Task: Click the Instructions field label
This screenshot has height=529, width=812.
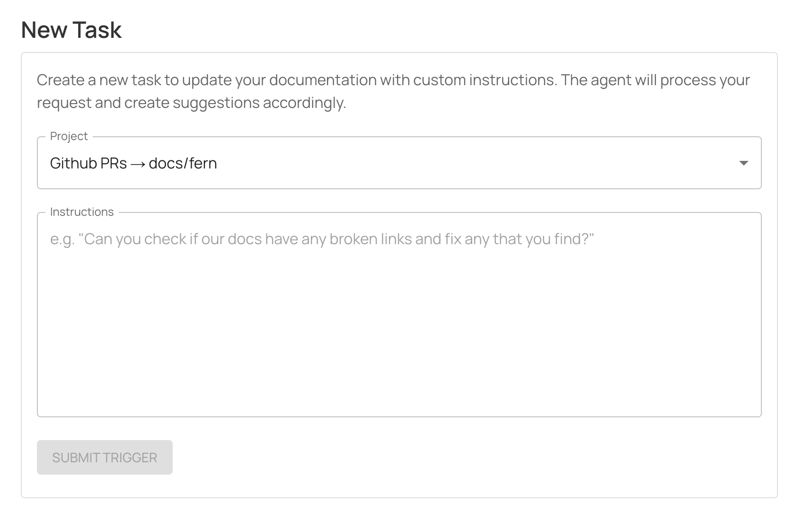Action: 81,212
